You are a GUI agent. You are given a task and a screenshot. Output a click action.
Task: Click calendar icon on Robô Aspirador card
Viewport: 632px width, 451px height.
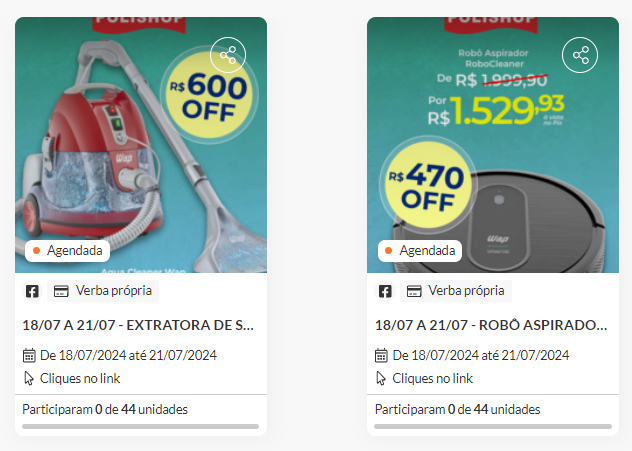(381, 355)
